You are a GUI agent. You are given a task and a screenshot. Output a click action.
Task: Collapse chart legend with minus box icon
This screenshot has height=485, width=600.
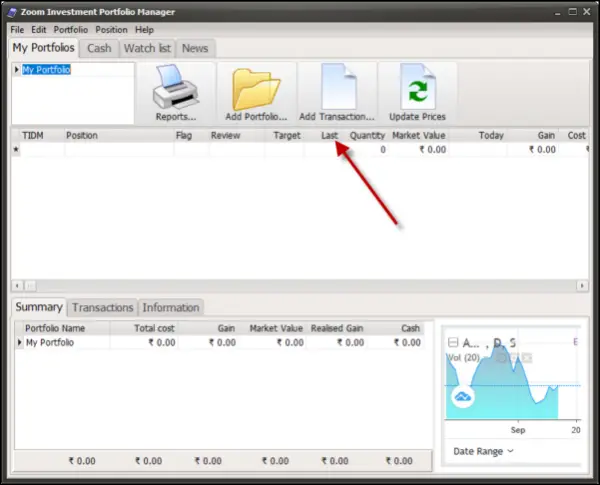pos(453,342)
